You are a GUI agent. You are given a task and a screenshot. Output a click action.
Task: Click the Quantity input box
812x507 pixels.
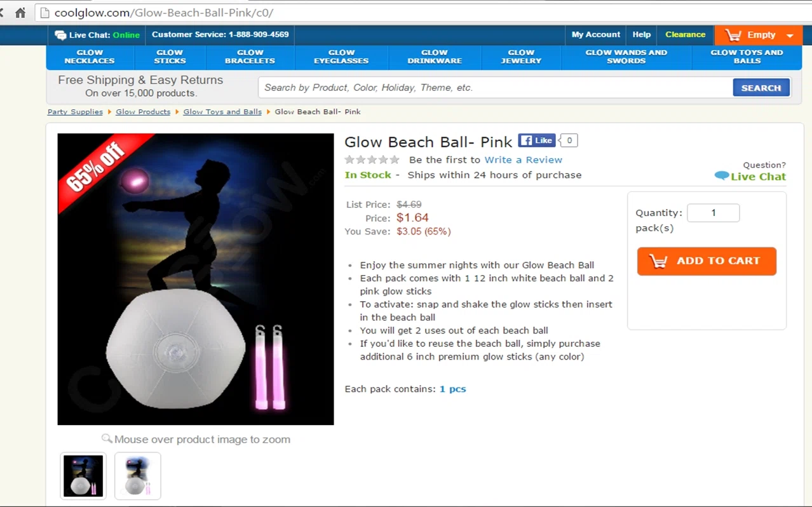[x=713, y=213]
